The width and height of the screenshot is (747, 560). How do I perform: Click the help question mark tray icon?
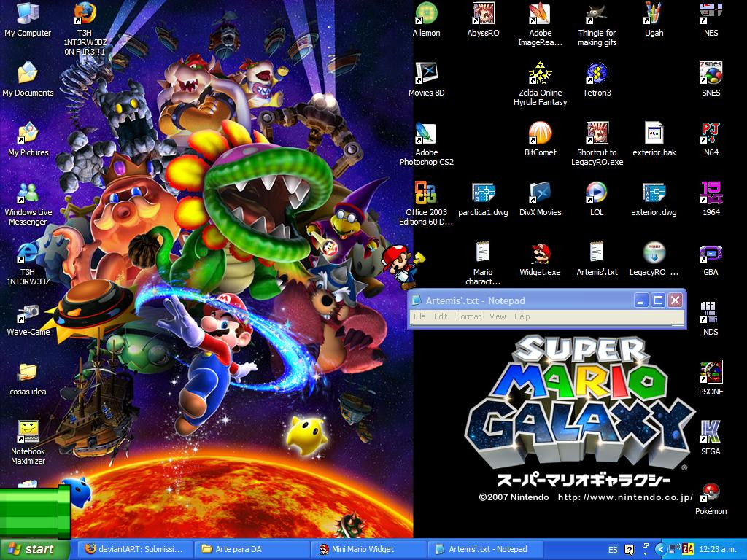pyautogui.click(x=629, y=550)
